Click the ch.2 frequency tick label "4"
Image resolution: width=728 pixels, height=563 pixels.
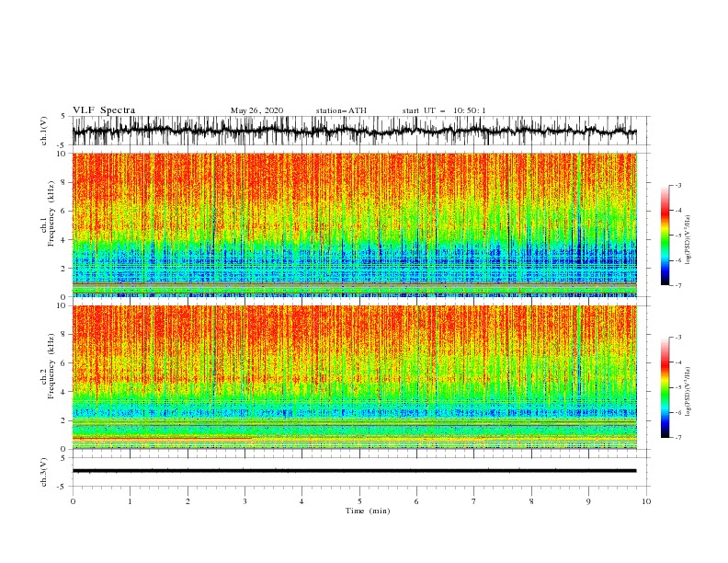[x=63, y=392]
